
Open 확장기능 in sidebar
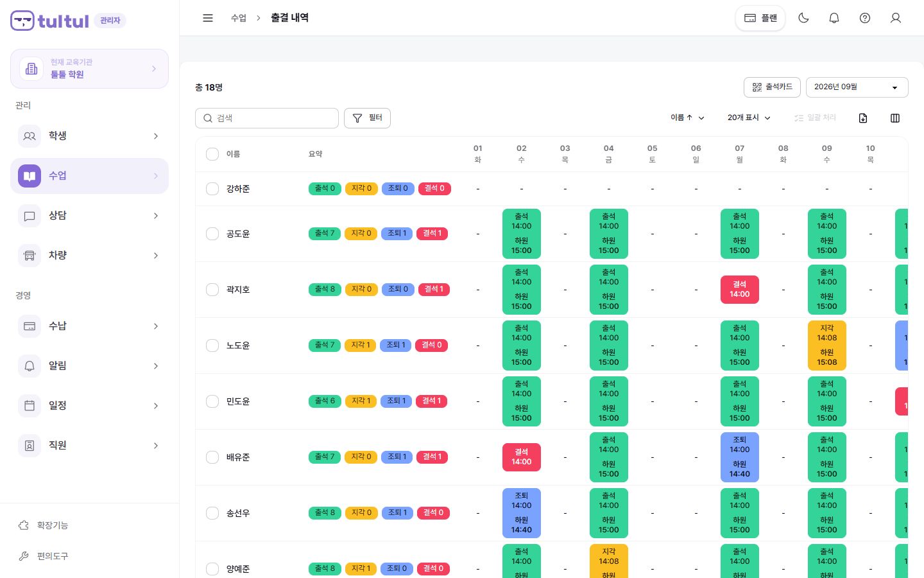pos(89,525)
